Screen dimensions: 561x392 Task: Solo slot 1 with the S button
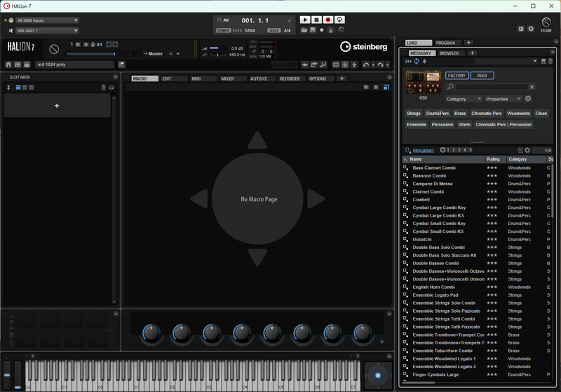pyautogui.click(x=86, y=44)
